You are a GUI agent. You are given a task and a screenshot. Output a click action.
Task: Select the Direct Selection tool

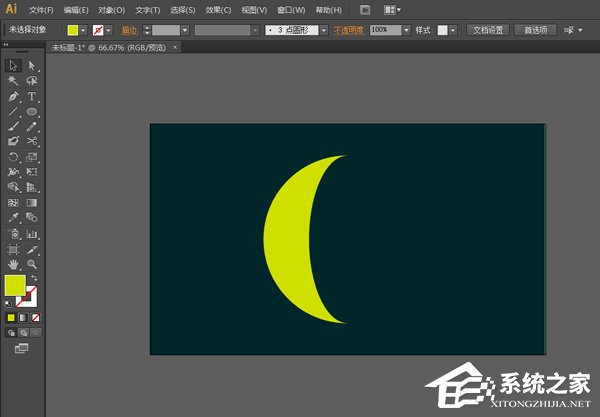[32, 65]
